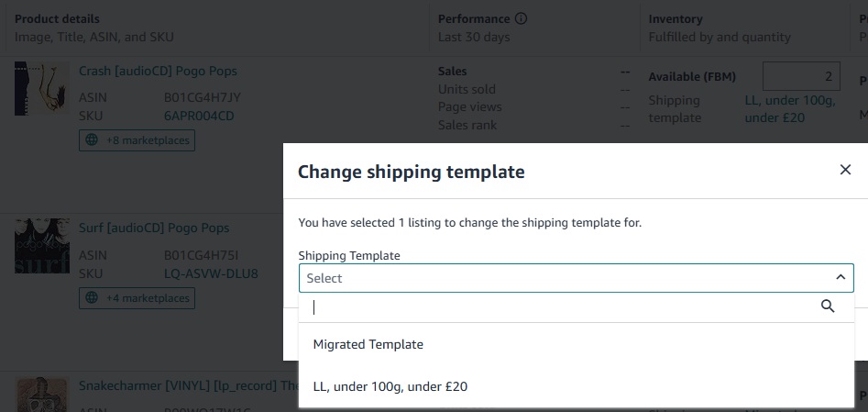
Task: Click the Crash album cover thumbnail
Action: point(42,89)
